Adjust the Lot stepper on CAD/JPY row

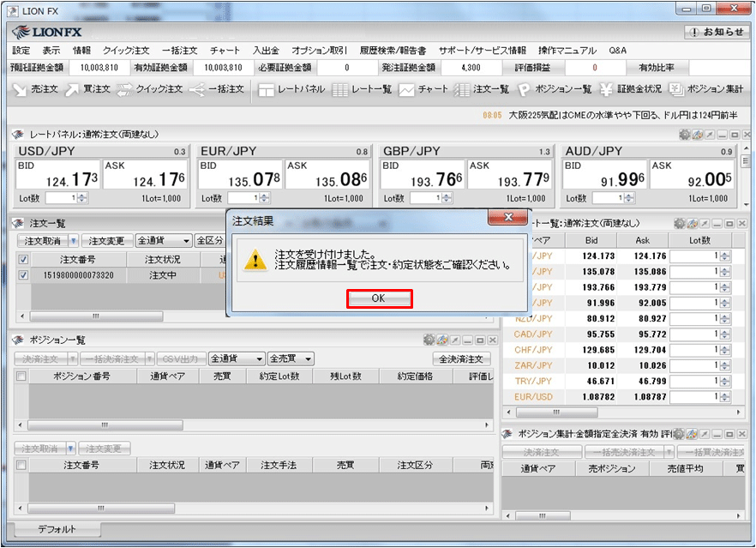[724, 334]
